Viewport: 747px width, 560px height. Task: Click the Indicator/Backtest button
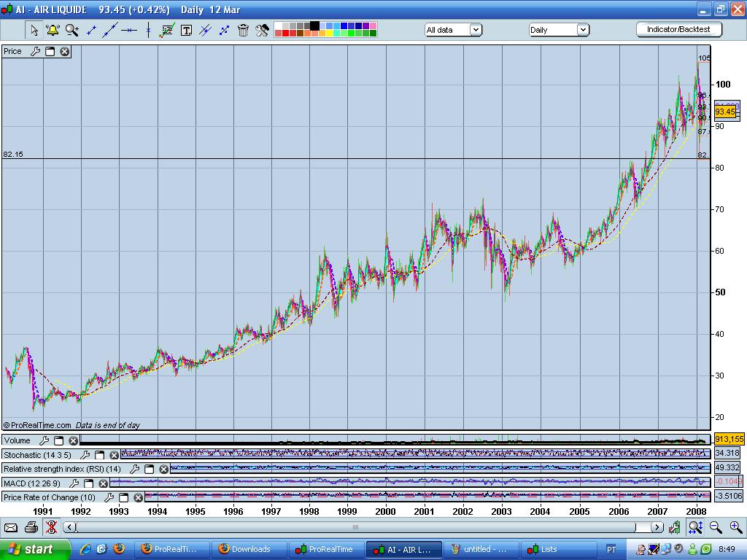pyautogui.click(x=679, y=29)
